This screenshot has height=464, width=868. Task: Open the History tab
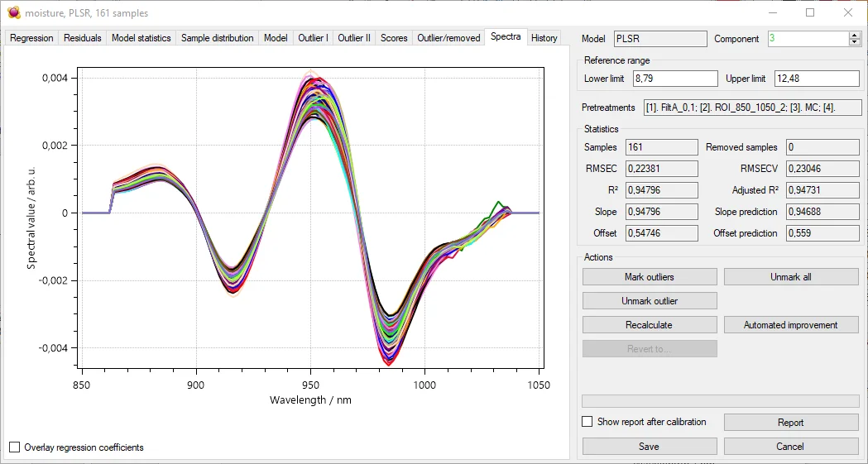click(544, 38)
